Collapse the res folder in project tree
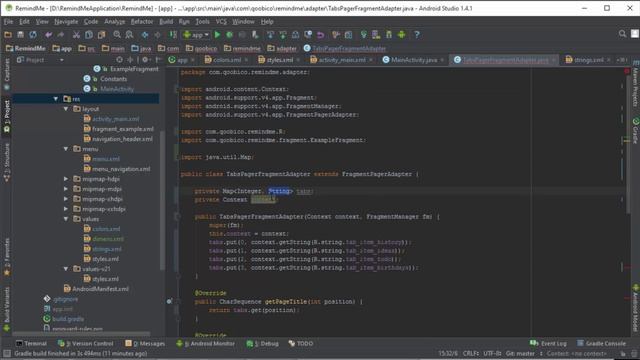 click(56, 99)
